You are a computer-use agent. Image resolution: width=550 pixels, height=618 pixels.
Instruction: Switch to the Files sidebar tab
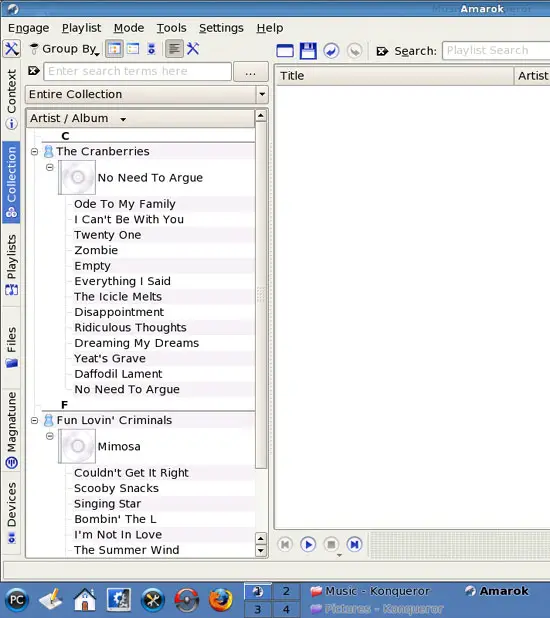(11, 347)
